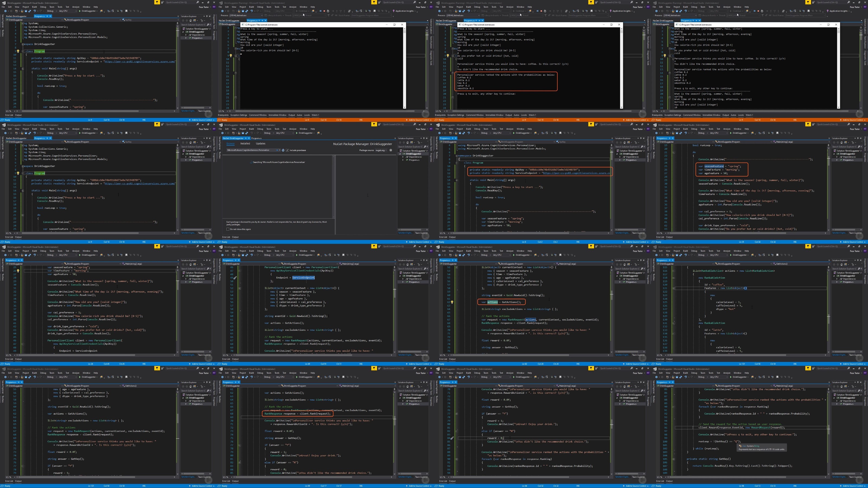Click Save All in NuGet Package Manager window
This screenshot has height=488, width=868.
pyautogui.click(x=247, y=133)
